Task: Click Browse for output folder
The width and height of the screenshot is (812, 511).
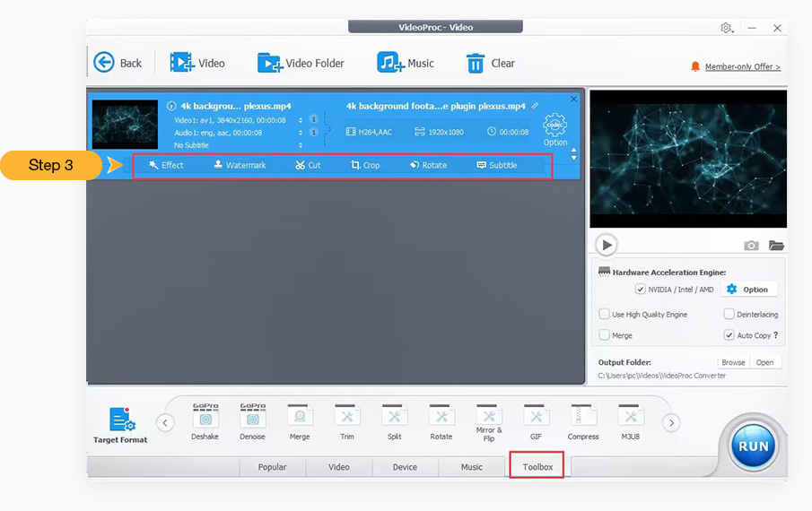Action: 733,362
